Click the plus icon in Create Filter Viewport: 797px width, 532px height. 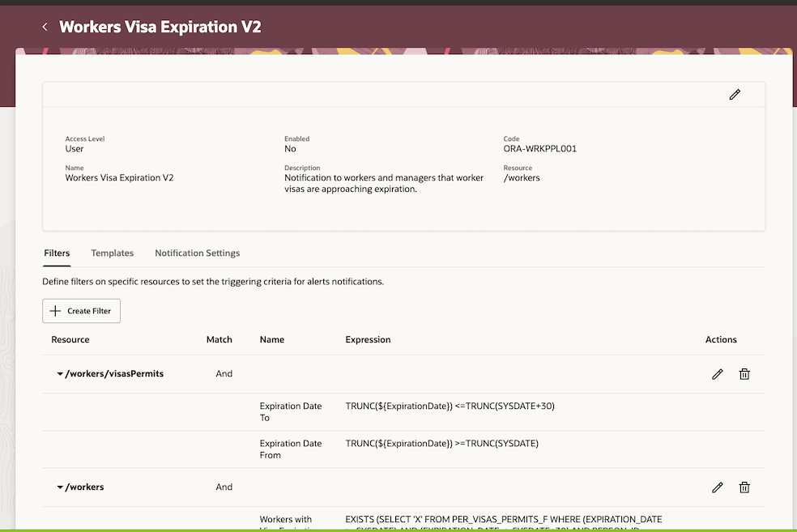point(55,311)
